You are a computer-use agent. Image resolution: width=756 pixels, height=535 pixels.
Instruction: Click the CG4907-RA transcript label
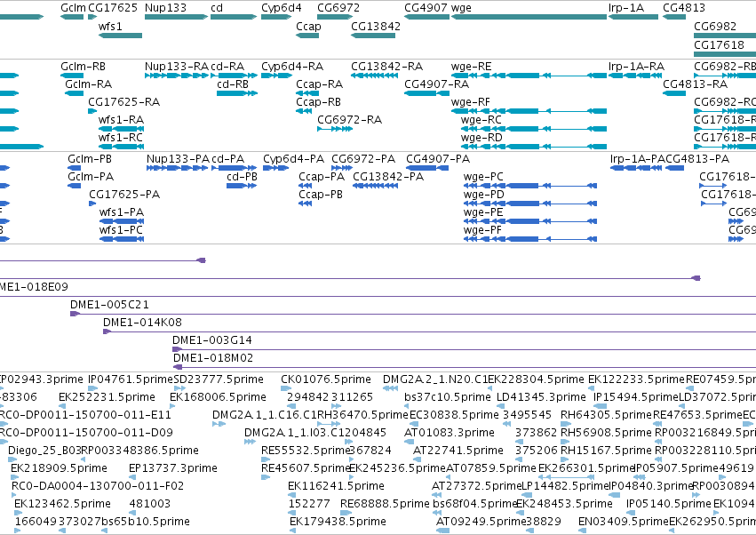(x=437, y=84)
